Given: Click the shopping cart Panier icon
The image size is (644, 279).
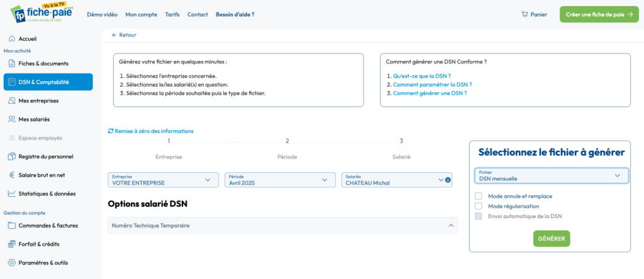Looking at the screenshot, I should click(524, 14).
